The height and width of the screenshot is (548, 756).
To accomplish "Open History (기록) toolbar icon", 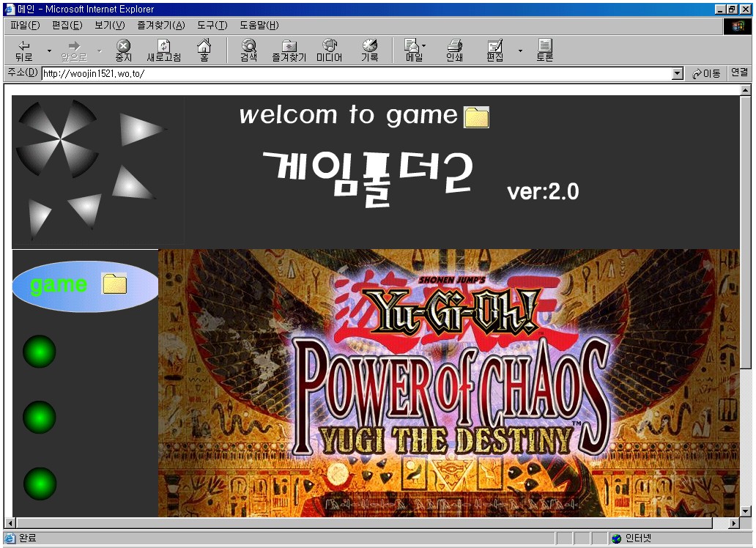I will [x=369, y=50].
